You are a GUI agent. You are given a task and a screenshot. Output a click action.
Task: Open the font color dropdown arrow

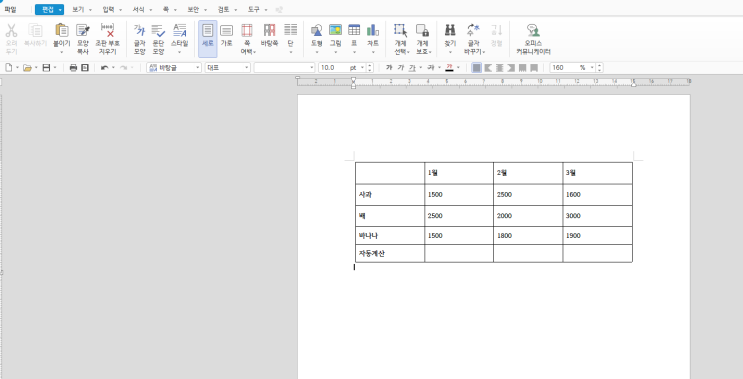pos(458,68)
